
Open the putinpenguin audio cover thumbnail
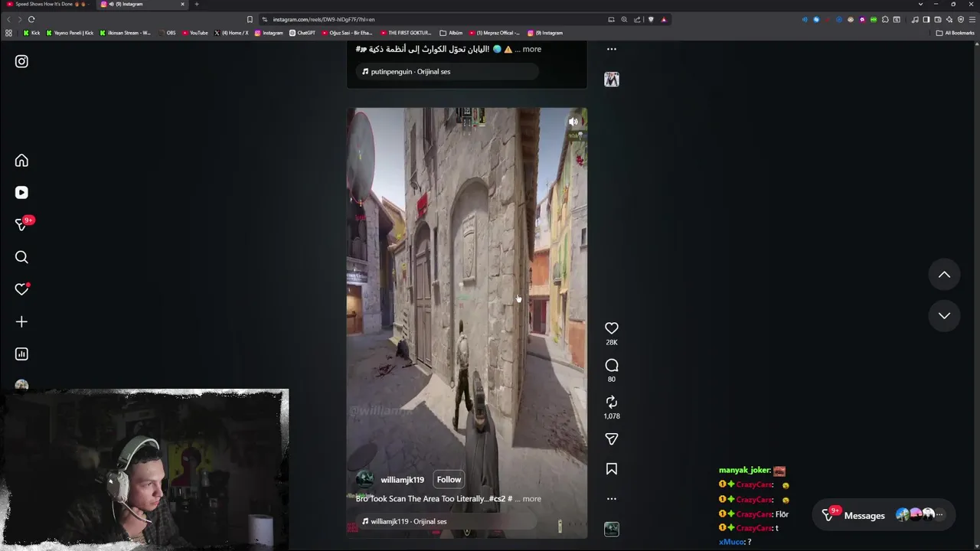point(611,80)
